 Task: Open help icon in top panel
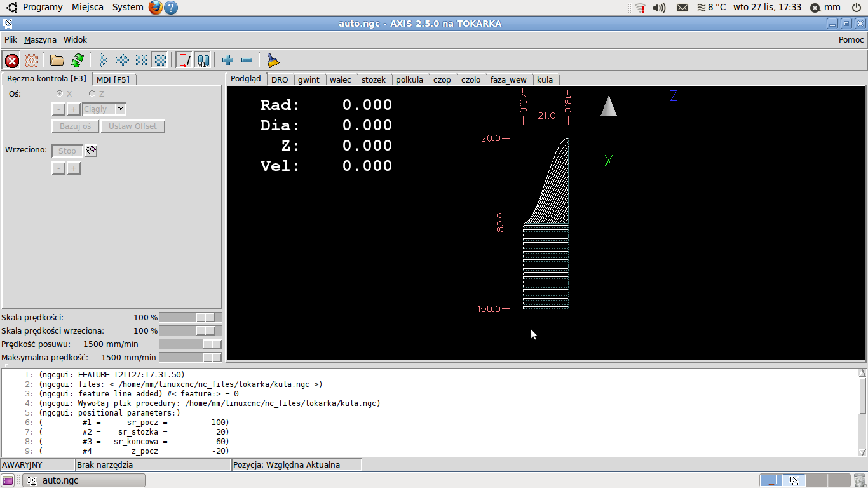[x=171, y=8]
